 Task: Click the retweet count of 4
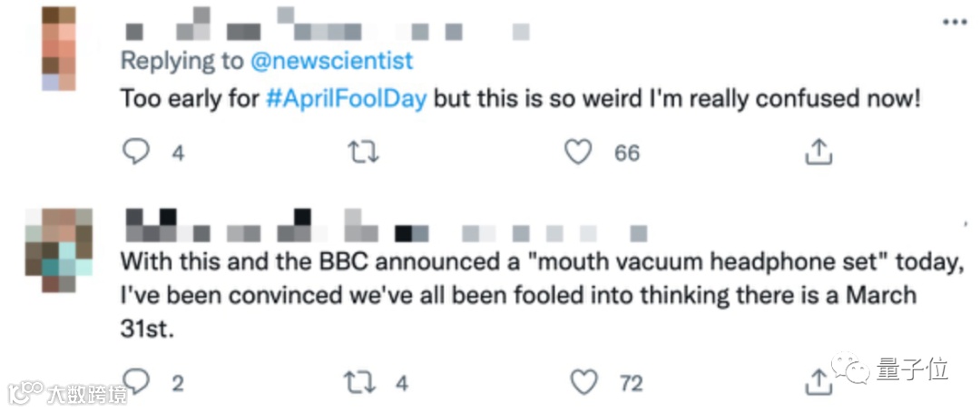[401, 383]
